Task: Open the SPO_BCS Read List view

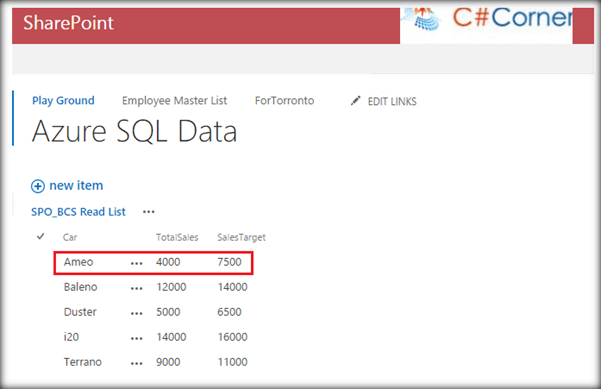Action: (78, 212)
